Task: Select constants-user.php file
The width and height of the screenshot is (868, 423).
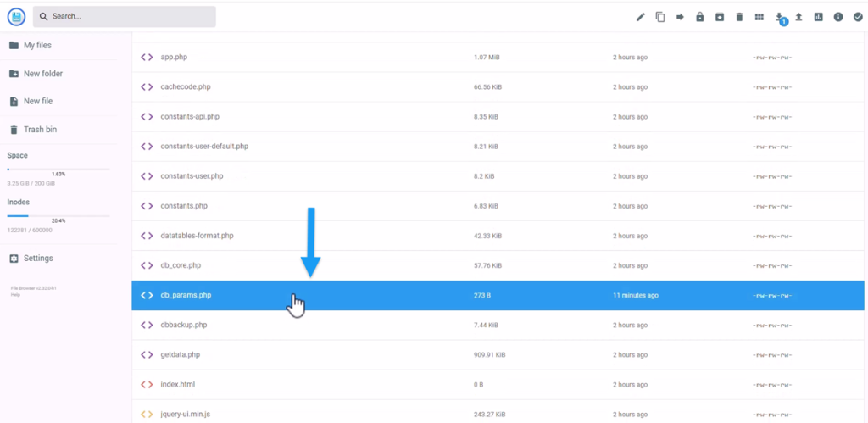Action: (x=498, y=176)
